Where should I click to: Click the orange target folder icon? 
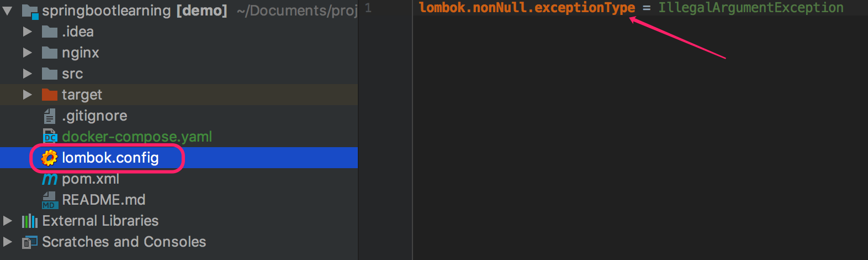click(50, 95)
